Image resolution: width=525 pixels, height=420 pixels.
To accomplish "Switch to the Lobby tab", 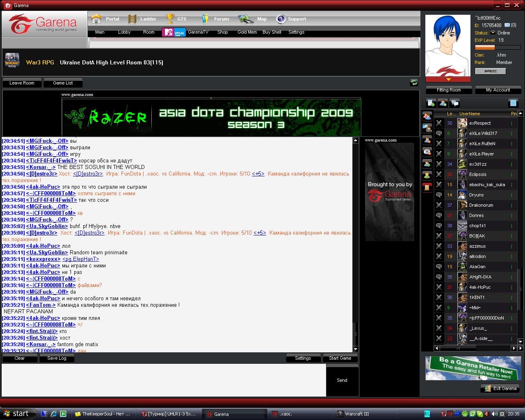I will [x=124, y=32].
